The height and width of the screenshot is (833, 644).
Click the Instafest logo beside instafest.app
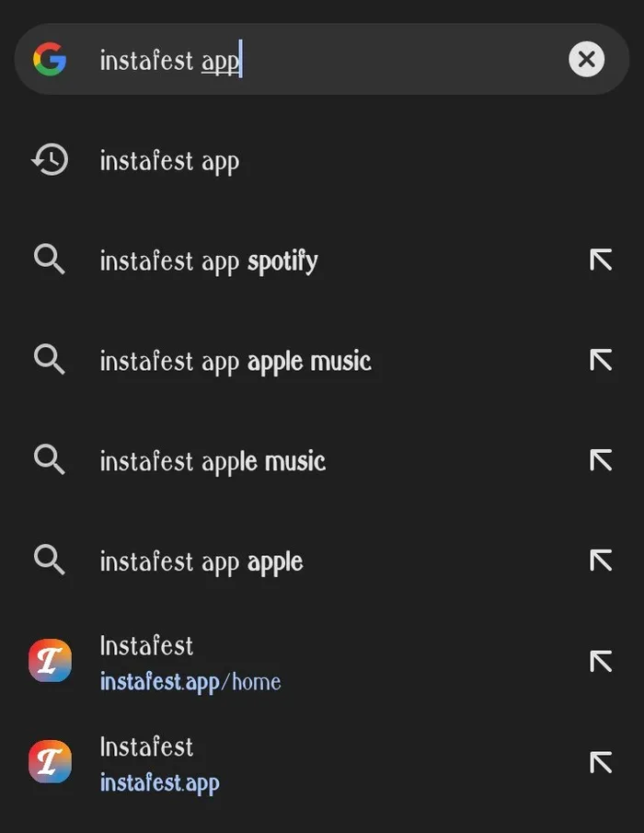[x=50, y=762]
